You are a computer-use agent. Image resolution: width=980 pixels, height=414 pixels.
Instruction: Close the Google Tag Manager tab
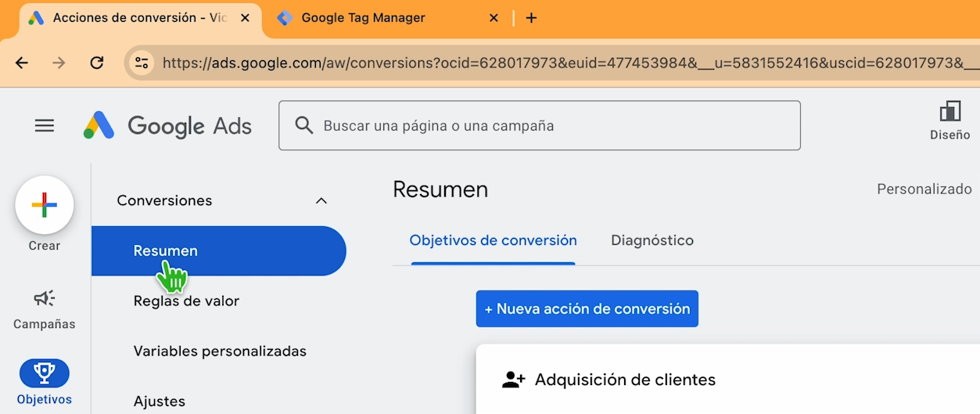point(494,17)
